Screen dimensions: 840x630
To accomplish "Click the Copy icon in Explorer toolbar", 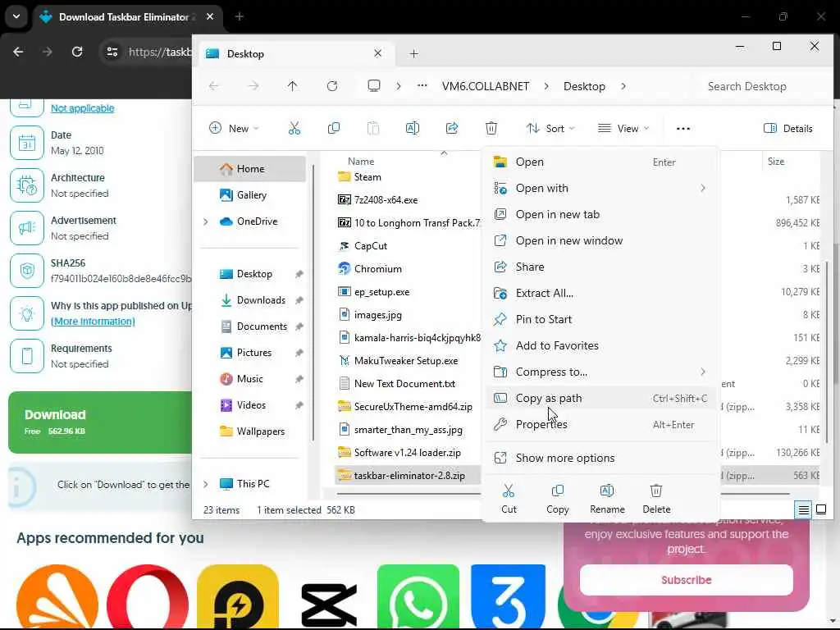I will coord(333,128).
